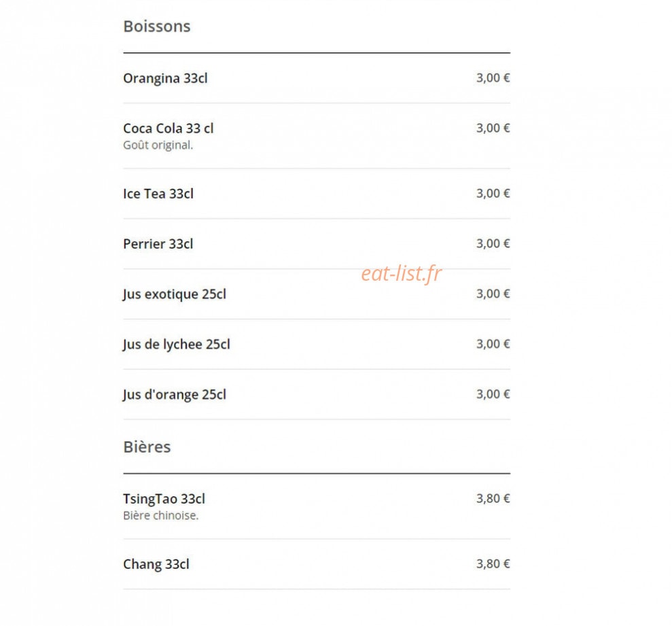Click the Perrier 3,00 € price
Image resolution: width=672 pixels, height=626 pixels.
pyautogui.click(x=493, y=243)
